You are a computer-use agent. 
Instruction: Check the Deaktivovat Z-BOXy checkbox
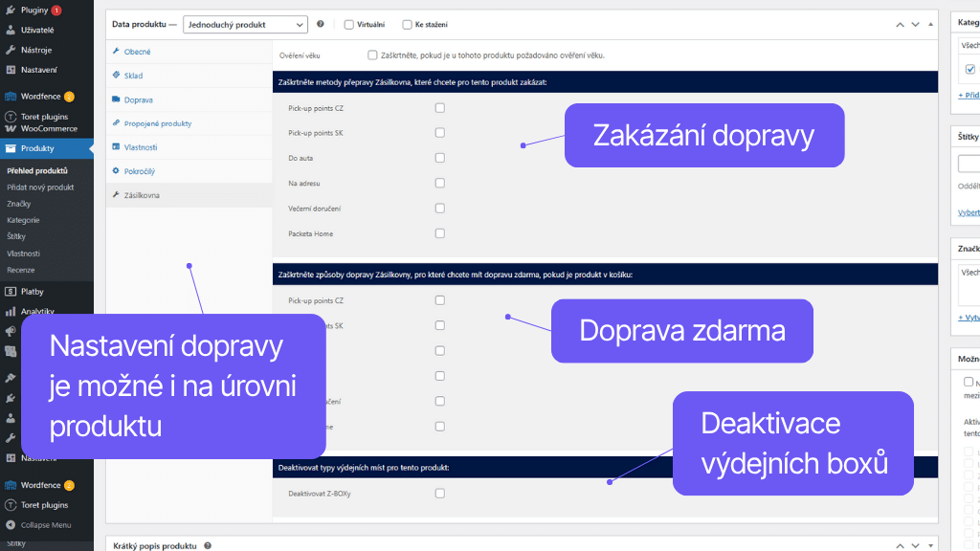pyautogui.click(x=440, y=494)
